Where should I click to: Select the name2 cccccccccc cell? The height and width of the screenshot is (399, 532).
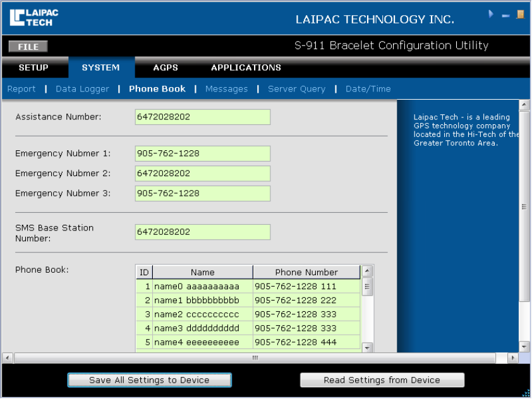[203, 314]
